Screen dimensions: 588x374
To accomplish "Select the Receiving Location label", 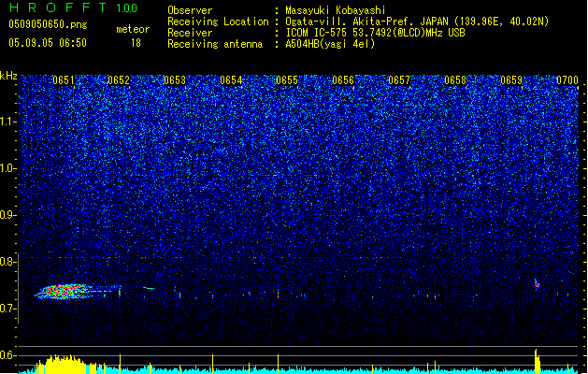I will (218, 22).
